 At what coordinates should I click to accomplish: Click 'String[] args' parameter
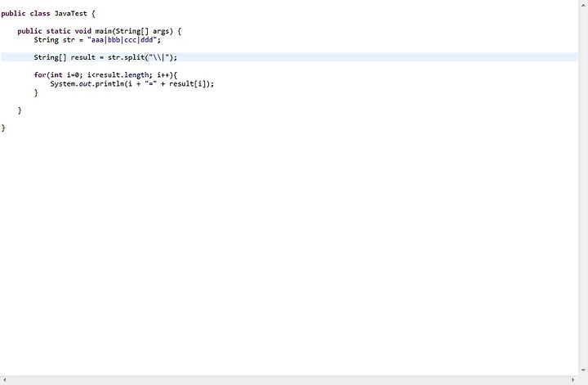[142, 31]
